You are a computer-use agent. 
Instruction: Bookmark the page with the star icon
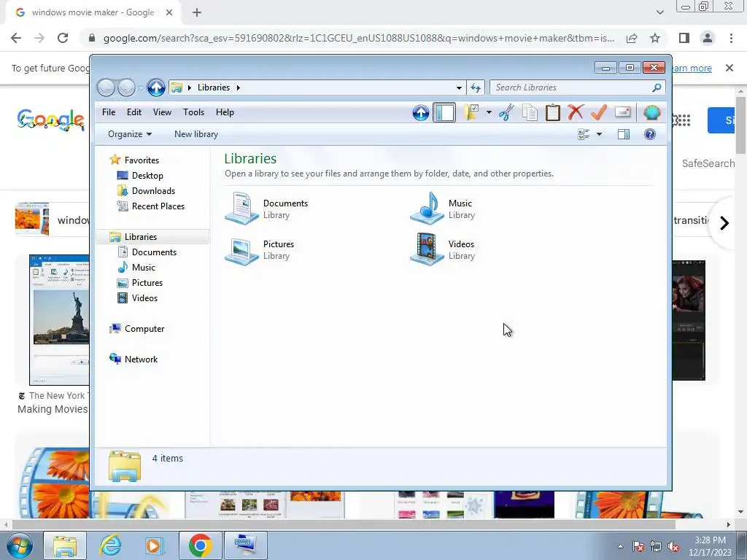(655, 38)
